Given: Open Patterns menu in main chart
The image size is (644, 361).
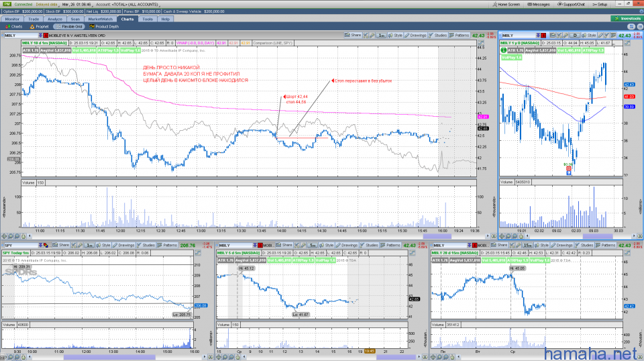Looking at the screenshot, I should pos(459,36).
